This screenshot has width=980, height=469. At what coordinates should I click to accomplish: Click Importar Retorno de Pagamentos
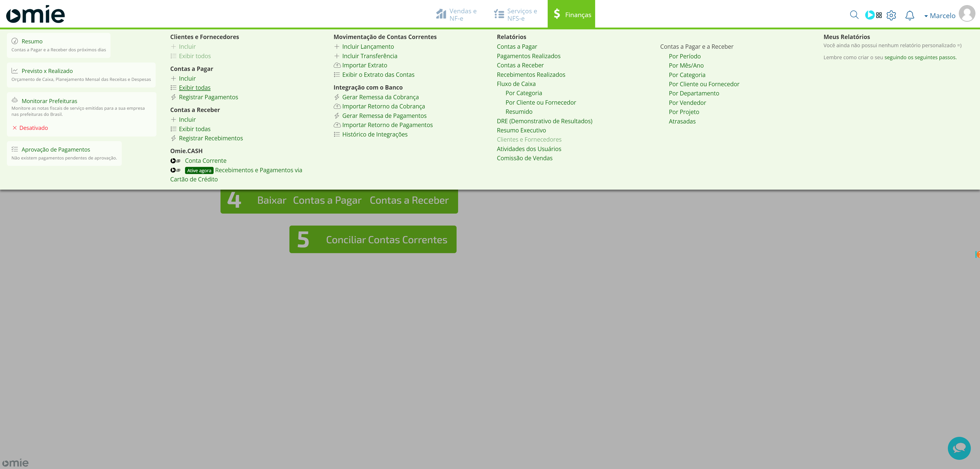(x=387, y=125)
